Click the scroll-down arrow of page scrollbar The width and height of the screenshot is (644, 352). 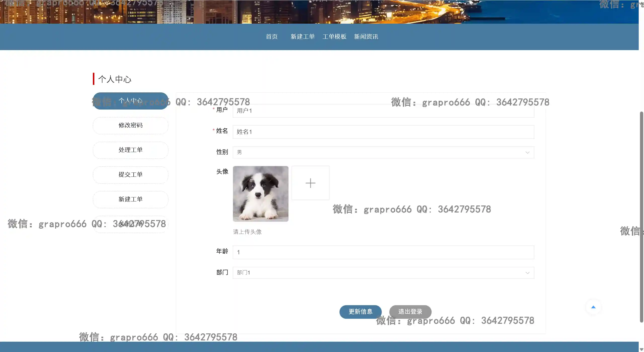pos(641,349)
